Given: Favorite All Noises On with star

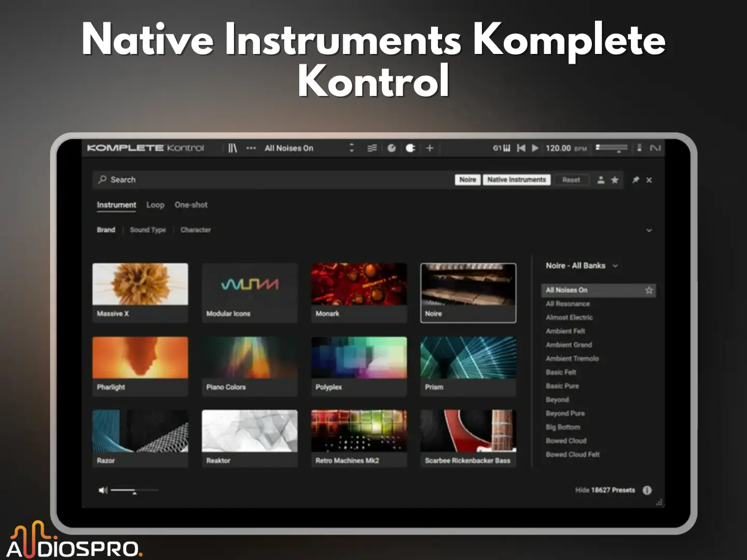Looking at the screenshot, I should coord(649,290).
